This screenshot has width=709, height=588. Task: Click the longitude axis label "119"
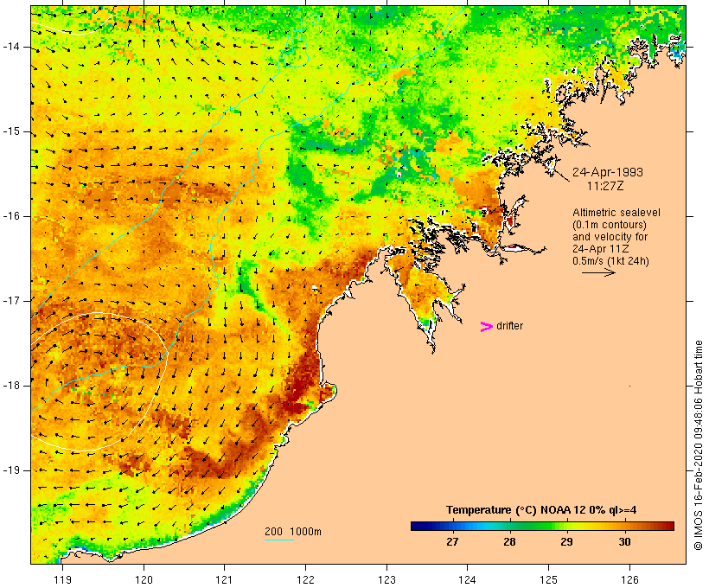[62, 579]
